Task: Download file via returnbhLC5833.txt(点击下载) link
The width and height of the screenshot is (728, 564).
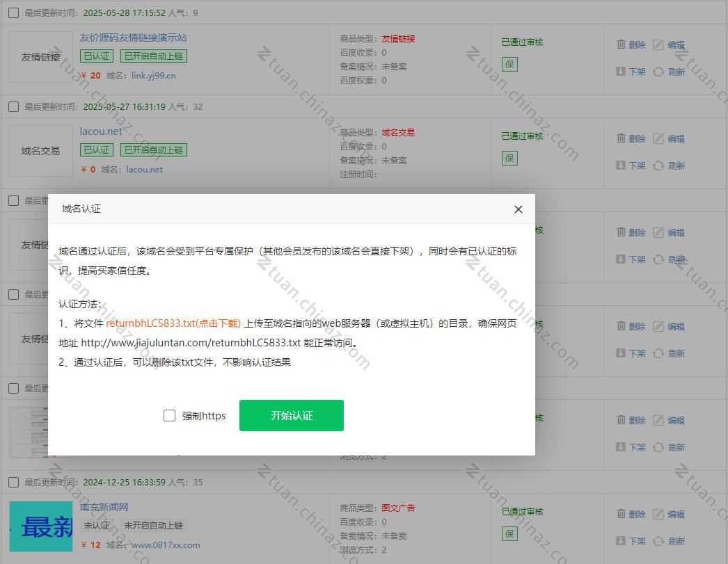Action: [173, 323]
